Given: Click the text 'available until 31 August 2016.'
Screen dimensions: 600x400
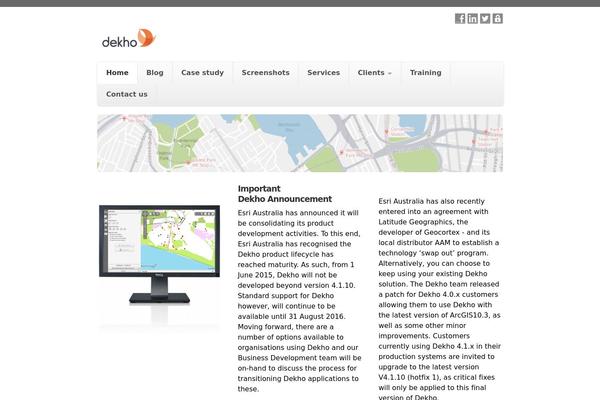Looking at the screenshot, I should (291, 317).
